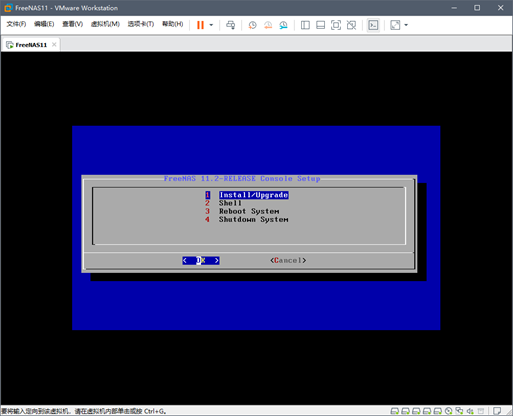
Task: Select Install/Upgrade option
Action: point(253,195)
